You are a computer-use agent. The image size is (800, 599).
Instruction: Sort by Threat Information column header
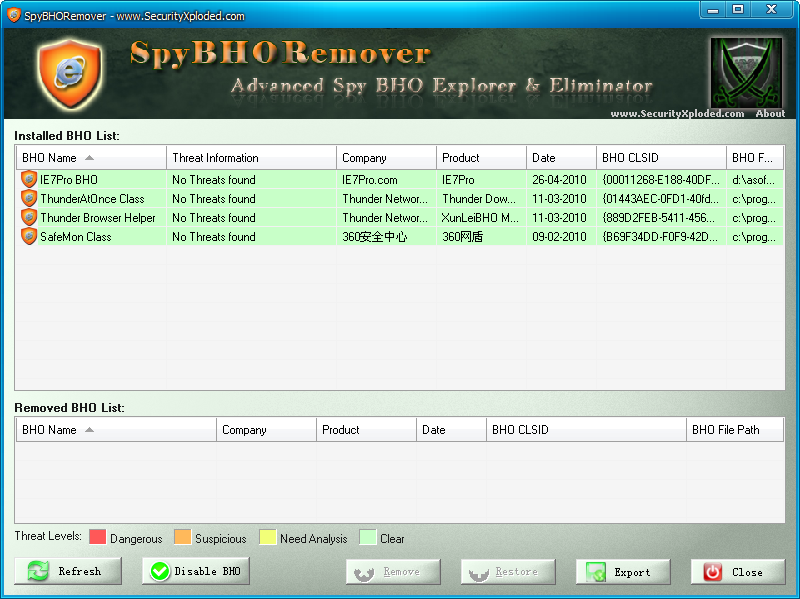pos(250,158)
